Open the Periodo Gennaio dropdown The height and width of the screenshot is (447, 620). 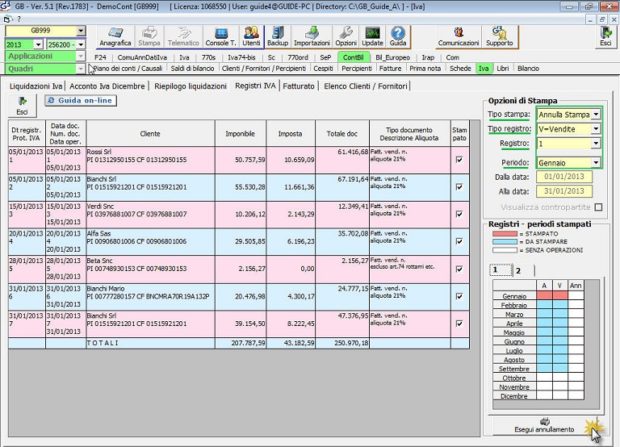pyautogui.click(x=595, y=163)
